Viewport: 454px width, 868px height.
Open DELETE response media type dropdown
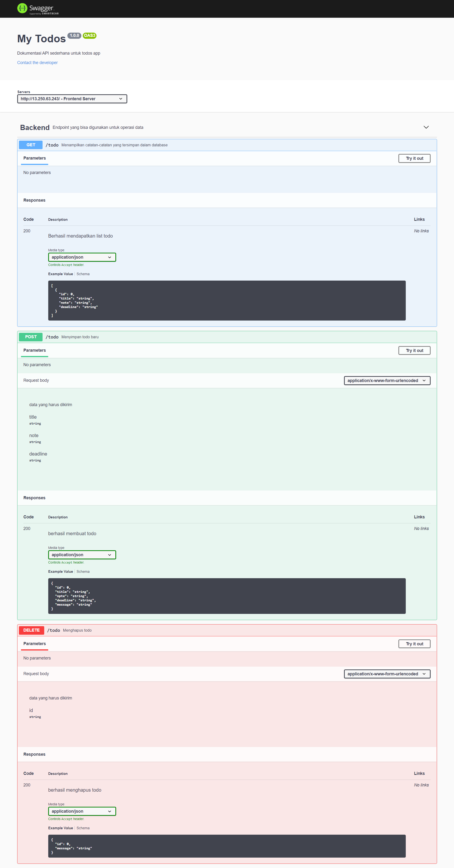tap(82, 811)
